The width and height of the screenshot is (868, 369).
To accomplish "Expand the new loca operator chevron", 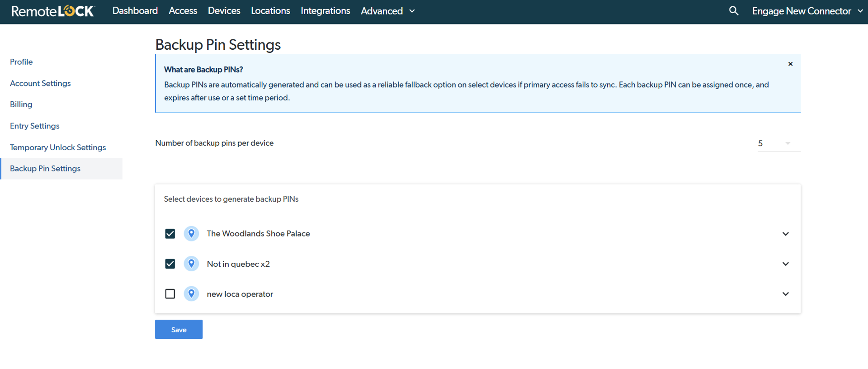I will tap(786, 294).
